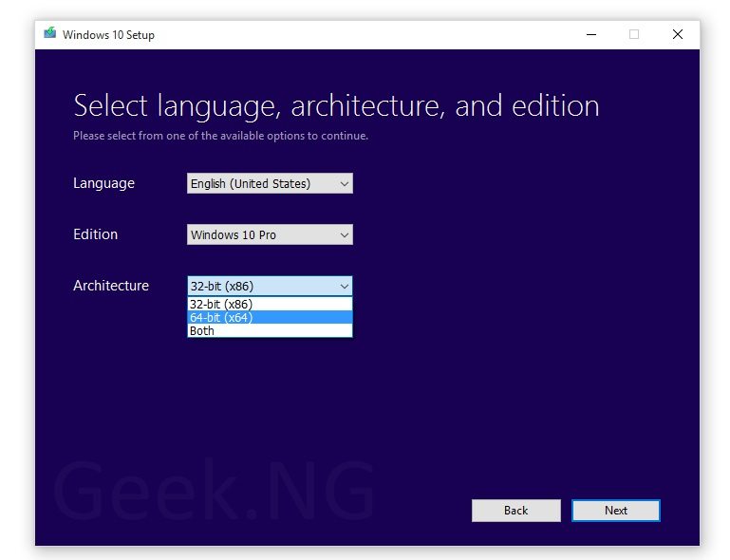Click the disabled maximize button

tap(633, 34)
